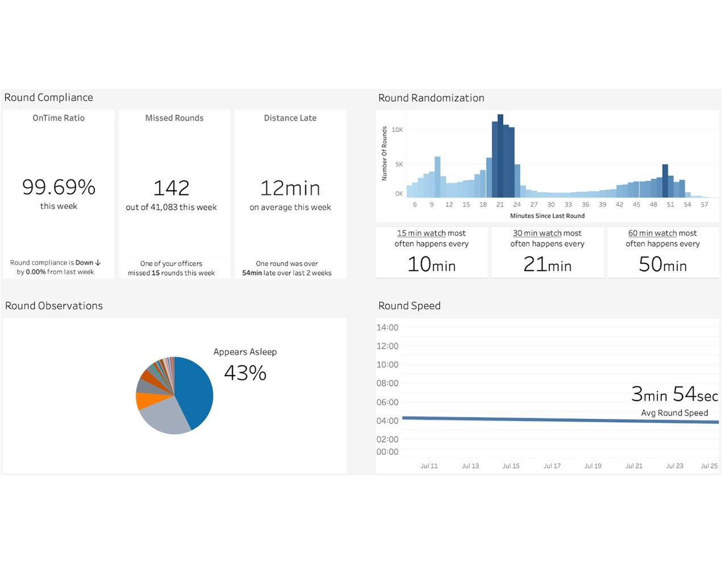Click the 21min watch frequency value

point(547,265)
